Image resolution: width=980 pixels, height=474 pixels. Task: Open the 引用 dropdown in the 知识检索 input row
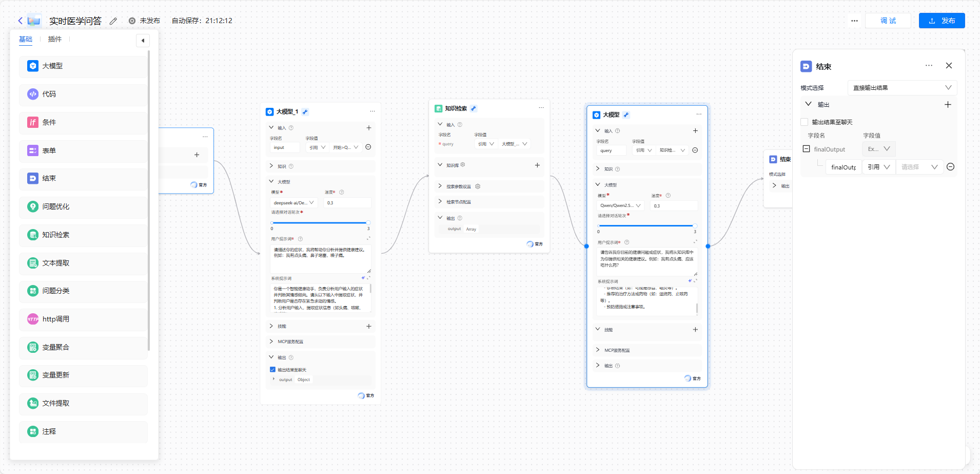(x=486, y=144)
